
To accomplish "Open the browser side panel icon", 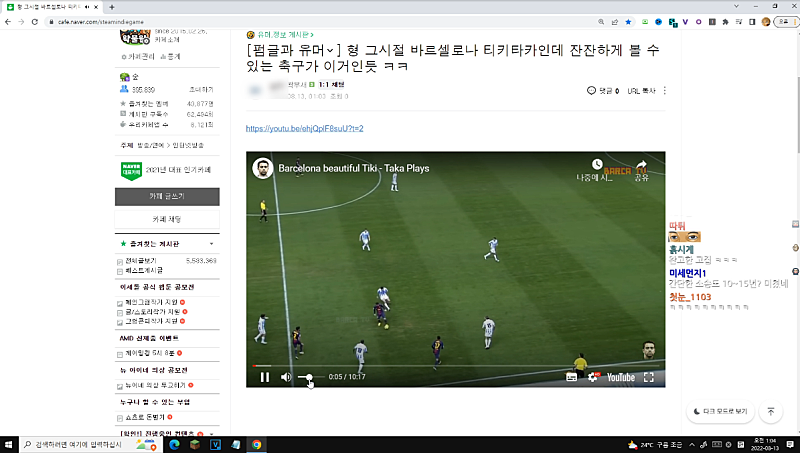I will coord(752,22).
